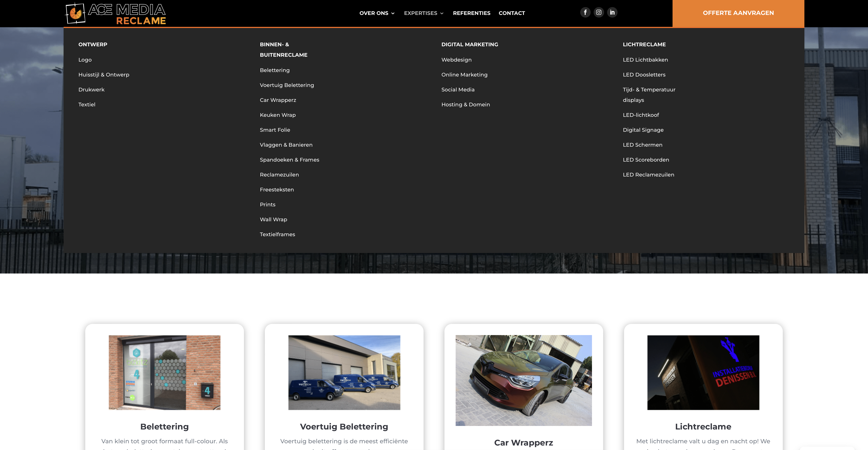The image size is (868, 450).
Task: Open the Contact menu item
Action: point(512,13)
